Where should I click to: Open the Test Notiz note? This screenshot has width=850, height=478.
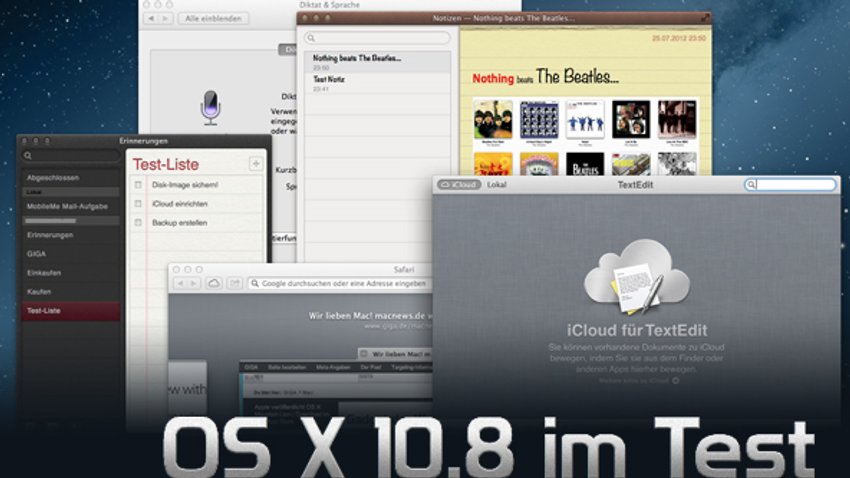pyautogui.click(x=377, y=83)
